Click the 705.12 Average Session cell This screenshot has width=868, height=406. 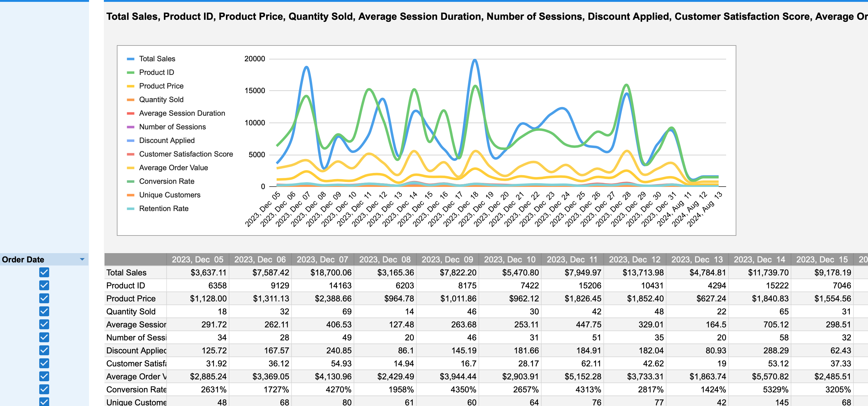pos(760,324)
